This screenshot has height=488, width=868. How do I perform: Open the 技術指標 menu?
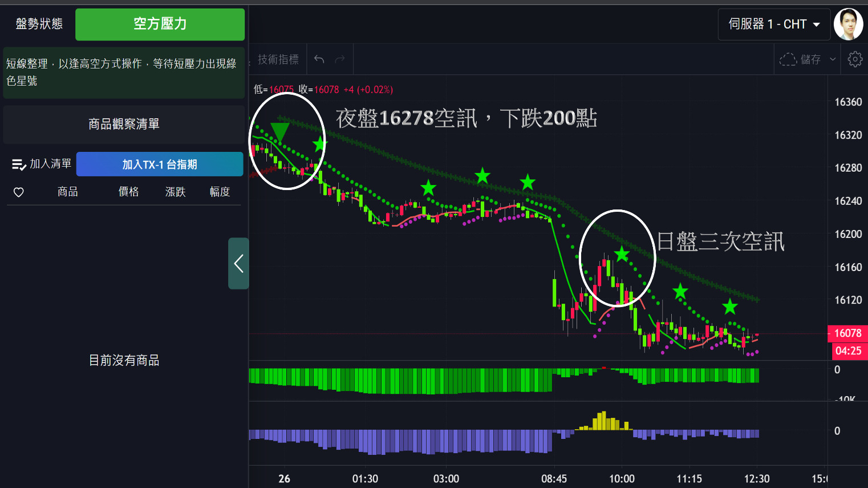click(278, 59)
